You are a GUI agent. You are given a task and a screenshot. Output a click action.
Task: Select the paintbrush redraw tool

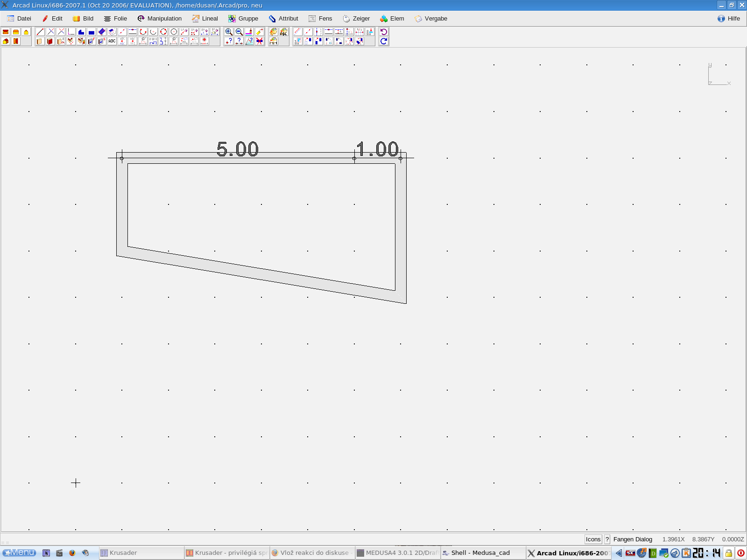[249, 32]
